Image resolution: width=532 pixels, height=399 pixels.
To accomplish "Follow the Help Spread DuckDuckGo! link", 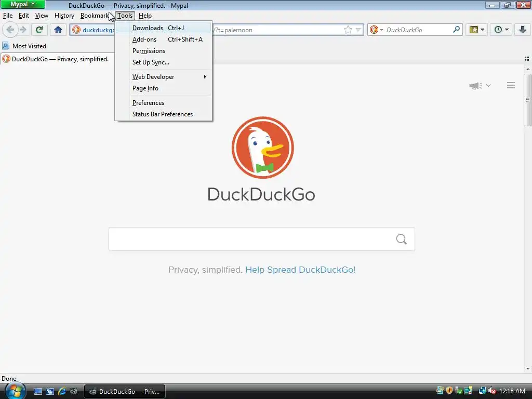I will 300,270.
